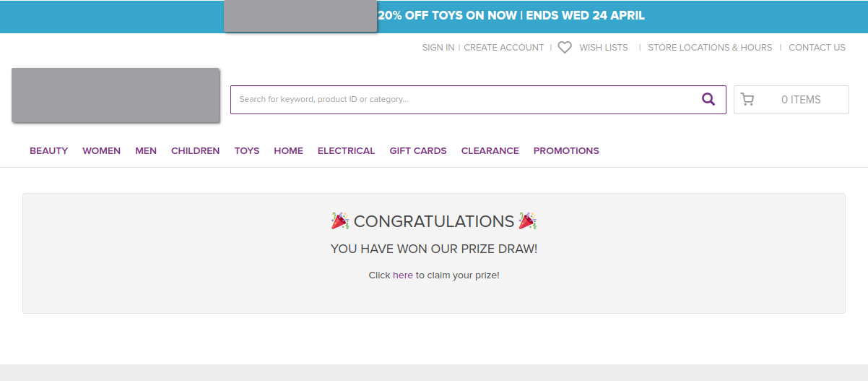This screenshot has height=381, width=868.
Task: Focus the product search input field
Action: click(x=462, y=100)
